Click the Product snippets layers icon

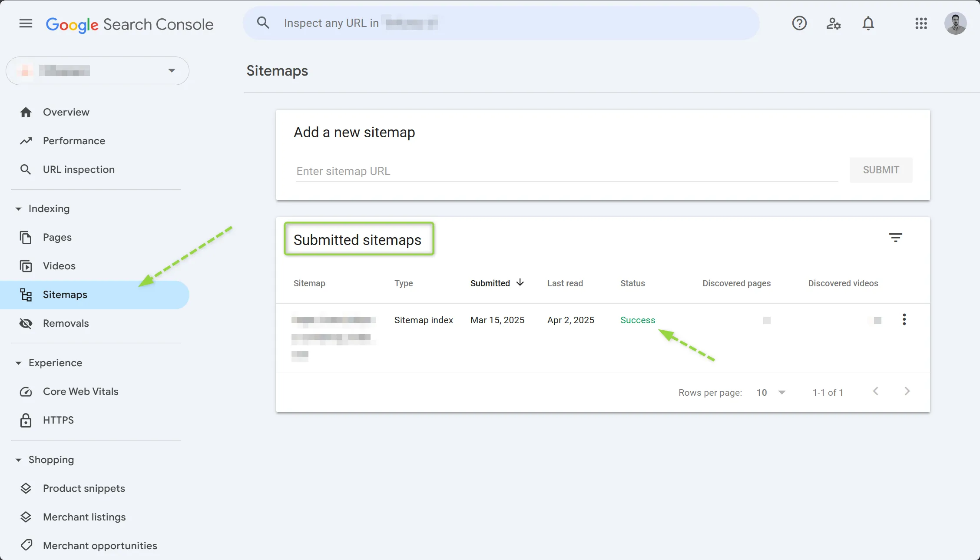tap(26, 488)
